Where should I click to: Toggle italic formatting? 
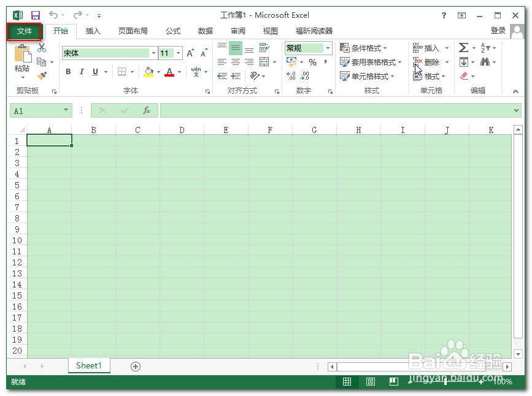click(x=82, y=72)
